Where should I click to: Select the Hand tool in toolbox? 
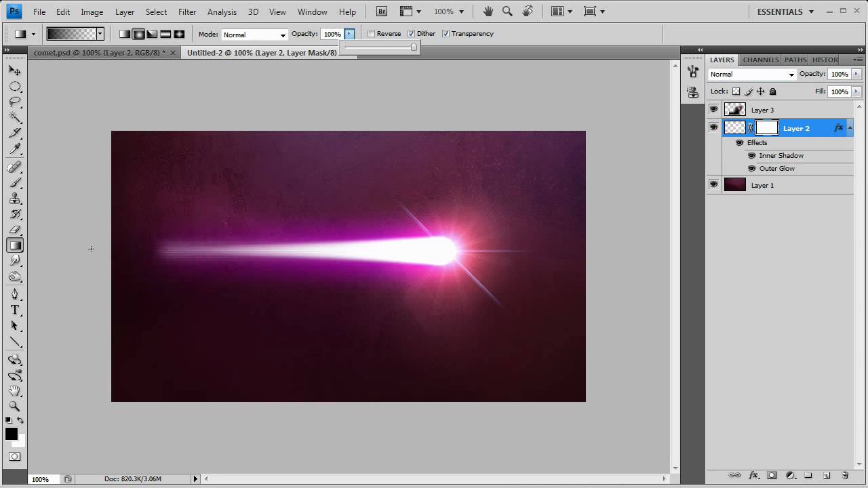(15, 391)
